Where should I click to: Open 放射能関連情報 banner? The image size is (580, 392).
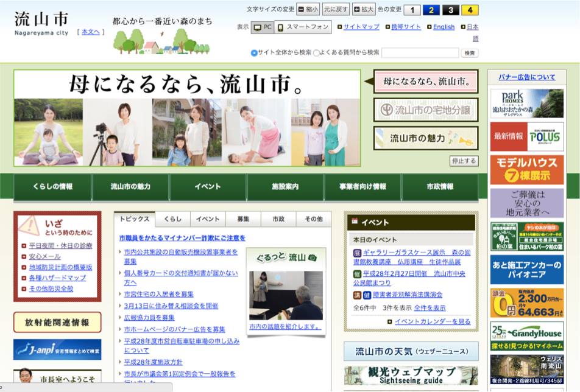click(57, 323)
